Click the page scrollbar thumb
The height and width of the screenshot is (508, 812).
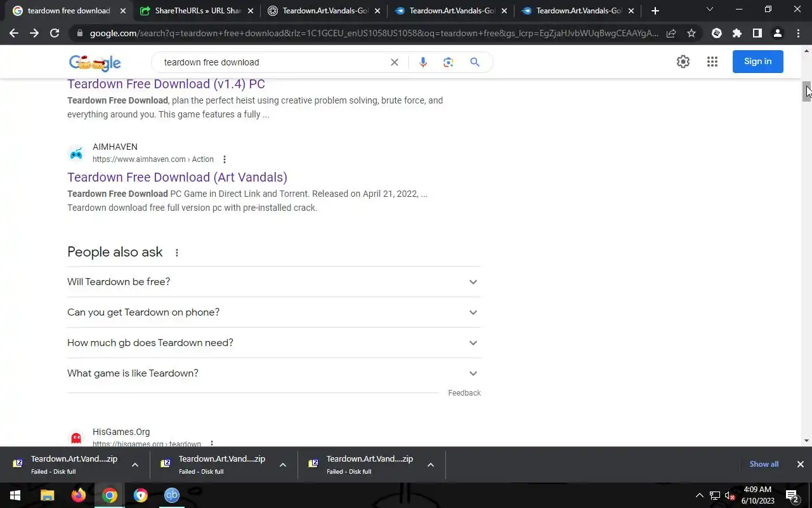pyautogui.click(x=806, y=91)
